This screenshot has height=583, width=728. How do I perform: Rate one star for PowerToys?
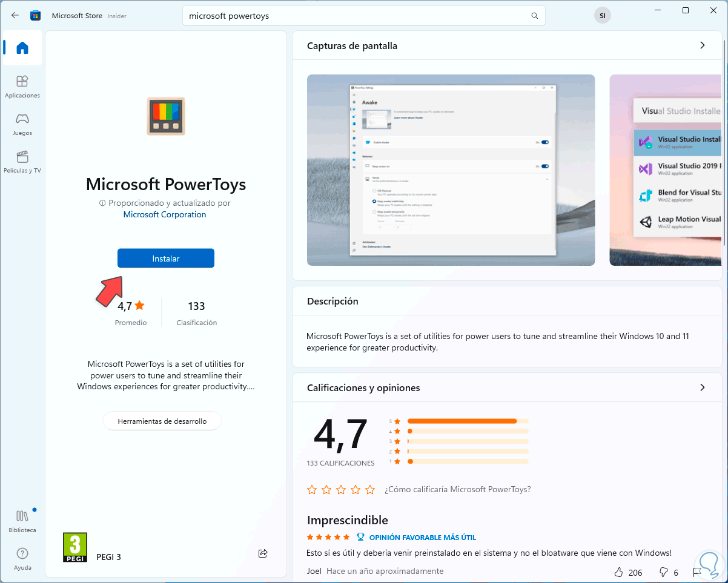(x=312, y=489)
